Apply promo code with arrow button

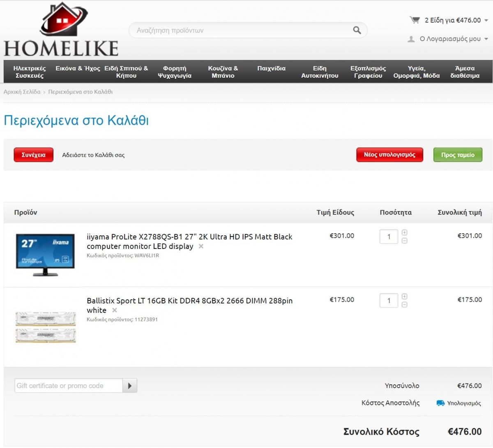pos(130,386)
